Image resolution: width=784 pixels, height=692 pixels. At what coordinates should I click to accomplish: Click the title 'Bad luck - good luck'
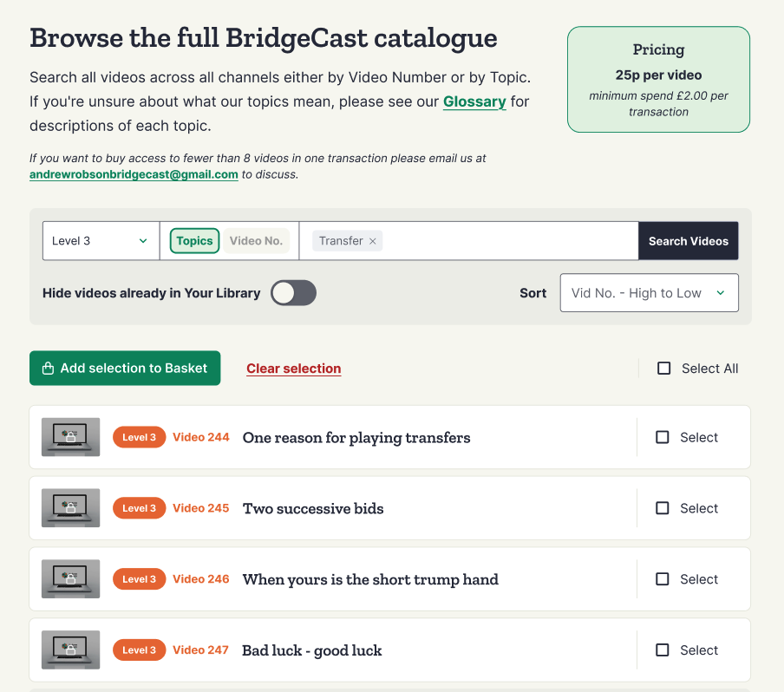pyautogui.click(x=312, y=650)
